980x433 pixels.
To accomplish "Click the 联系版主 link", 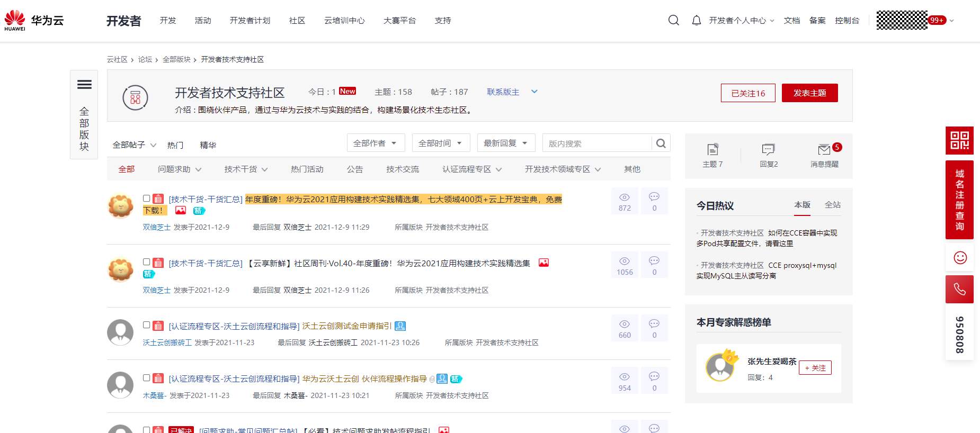I will [503, 92].
